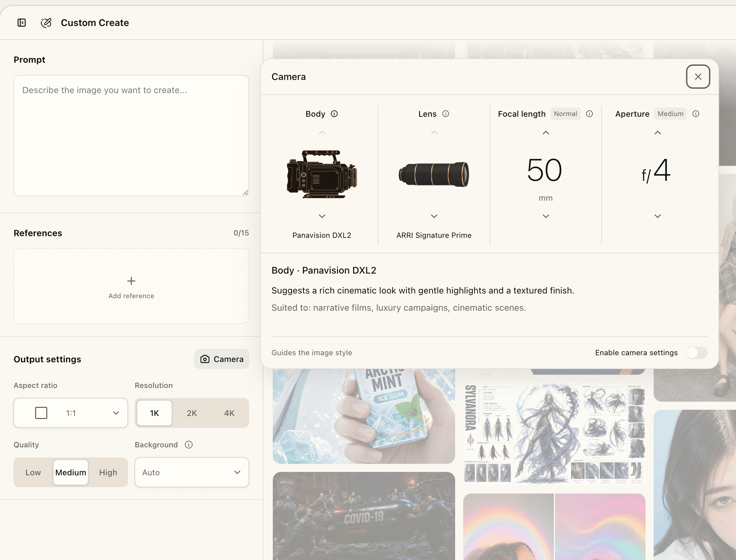Go to previous camera body

click(x=322, y=133)
